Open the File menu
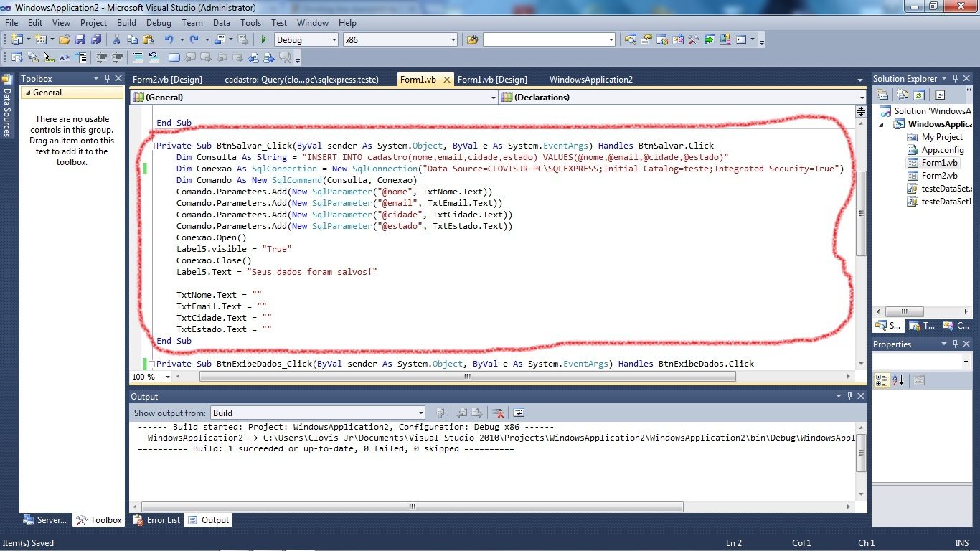This screenshot has height=551, width=980. click(x=11, y=23)
